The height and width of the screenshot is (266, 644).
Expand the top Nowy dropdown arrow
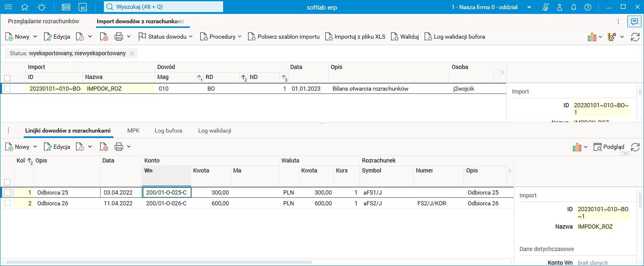[35, 37]
